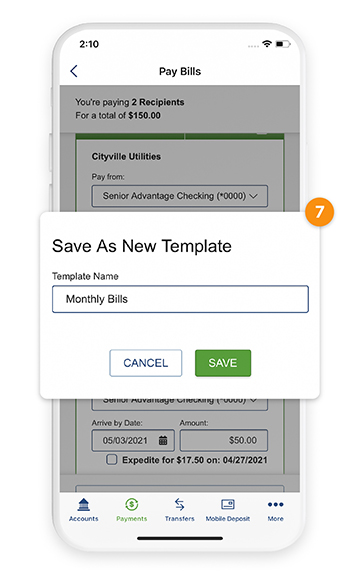
Task: Open the Transfers arrows icon
Action: 179,505
